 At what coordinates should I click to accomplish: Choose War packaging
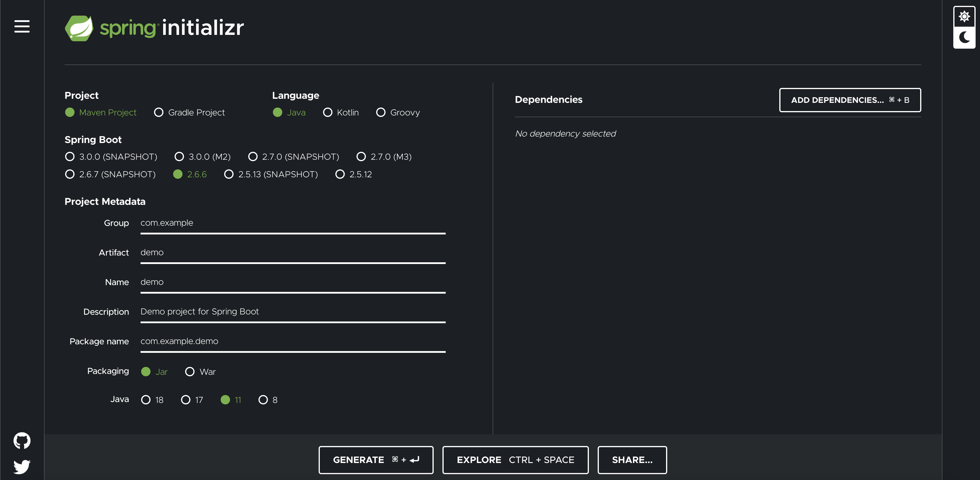click(x=190, y=372)
